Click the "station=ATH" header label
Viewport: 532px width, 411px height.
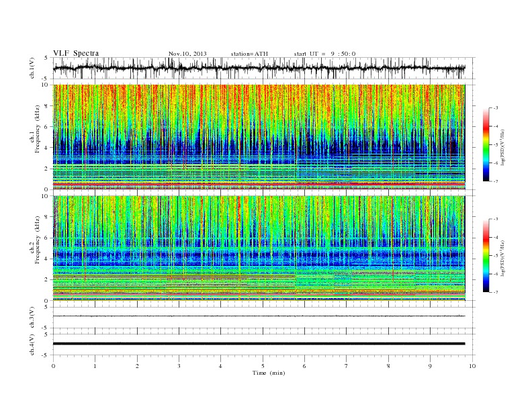click(x=249, y=54)
